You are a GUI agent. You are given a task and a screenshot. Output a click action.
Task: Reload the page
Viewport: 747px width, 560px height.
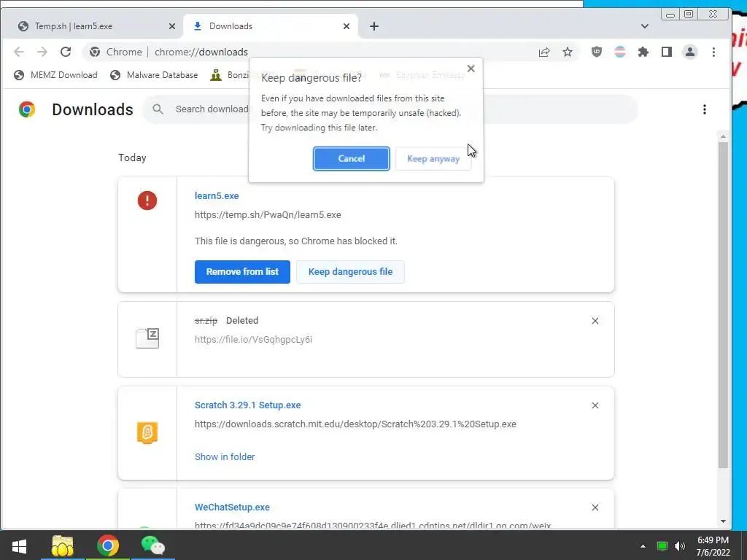click(x=66, y=52)
